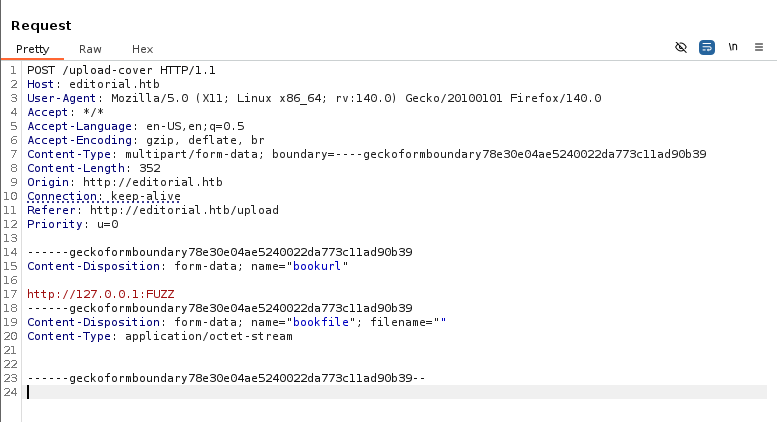The height and width of the screenshot is (422, 777).
Task: Open the hamburger options menu
Action: click(759, 47)
